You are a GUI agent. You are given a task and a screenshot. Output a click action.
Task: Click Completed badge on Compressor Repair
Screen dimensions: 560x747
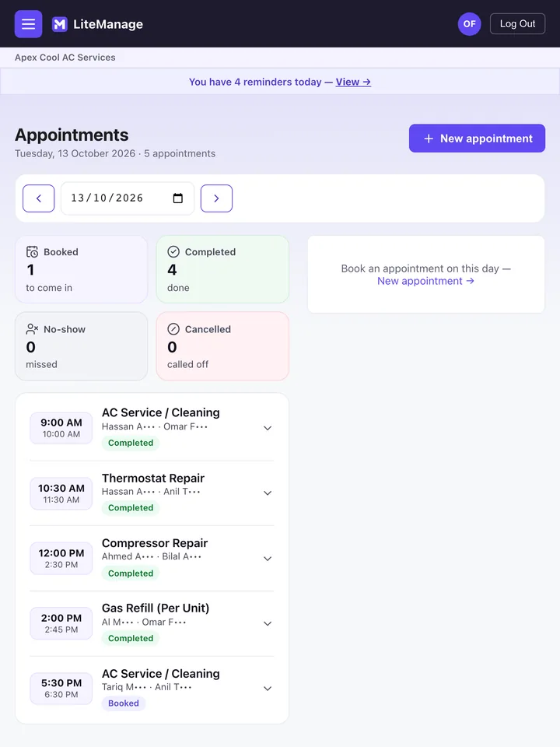click(131, 573)
